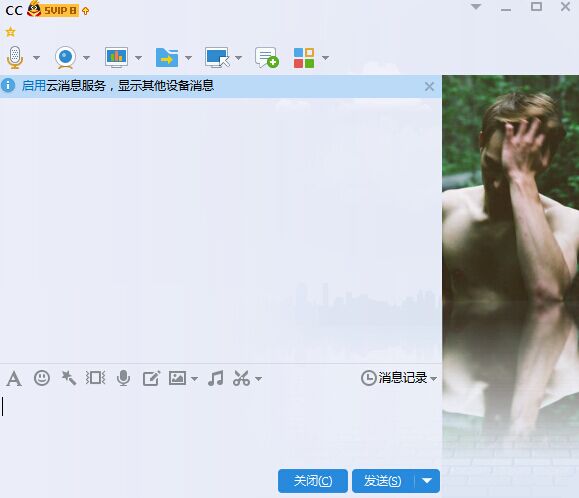Click the 发送(S) send button
Image resolution: width=579 pixels, height=498 pixels.
pos(383,481)
